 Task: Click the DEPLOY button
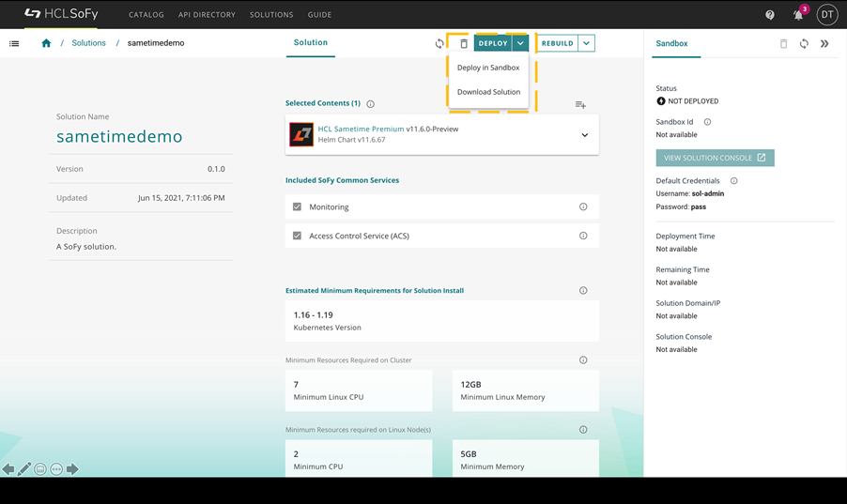pyautogui.click(x=493, y=43)
